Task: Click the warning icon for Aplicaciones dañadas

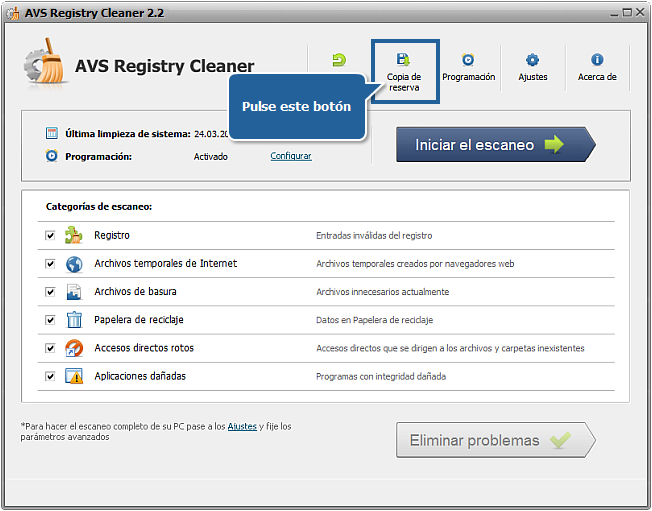Action: click(74, 376)
